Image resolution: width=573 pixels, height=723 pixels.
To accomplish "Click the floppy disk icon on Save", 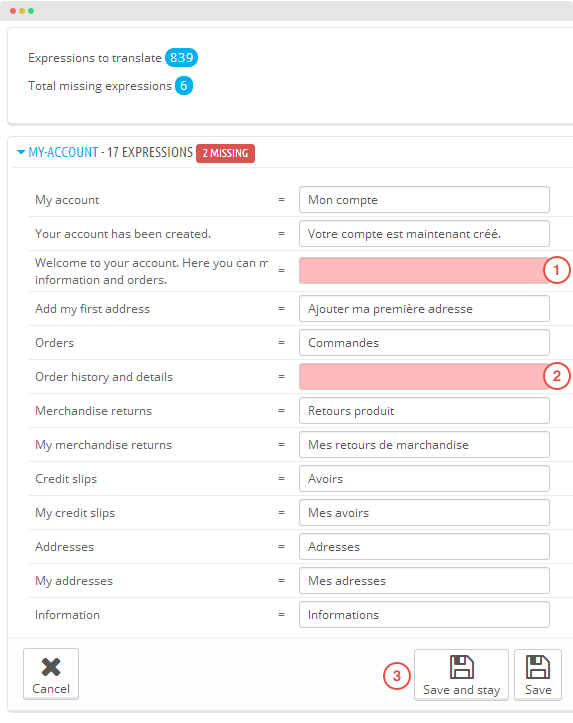I will pyautogui.click(x=538, y=667).
